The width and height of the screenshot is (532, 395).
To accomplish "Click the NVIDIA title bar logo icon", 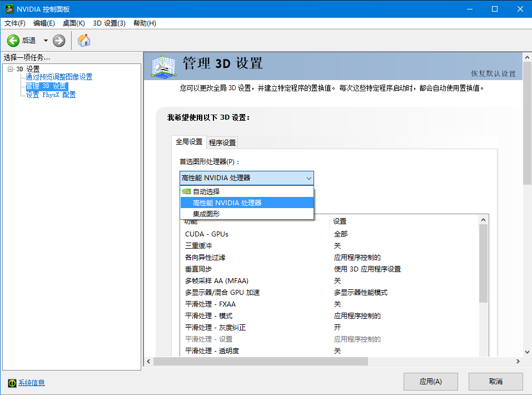I will 9,9.
